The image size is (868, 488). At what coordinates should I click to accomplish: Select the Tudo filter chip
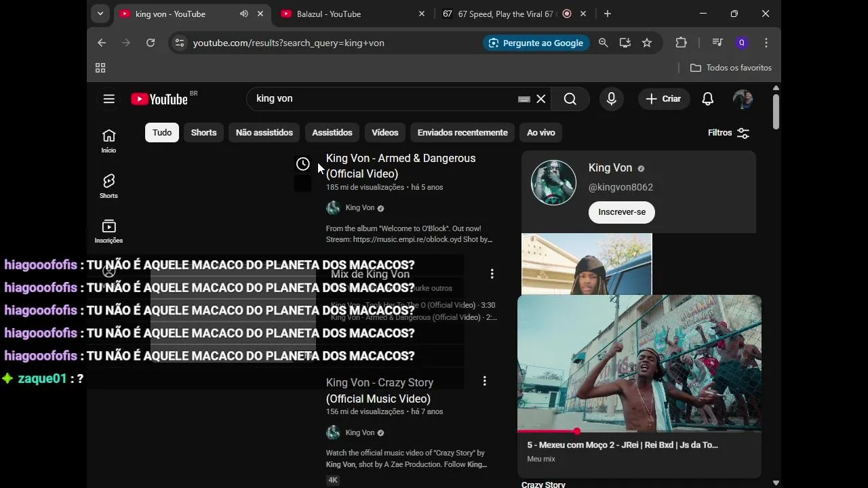pyautogui.click(x=162, y=133)
